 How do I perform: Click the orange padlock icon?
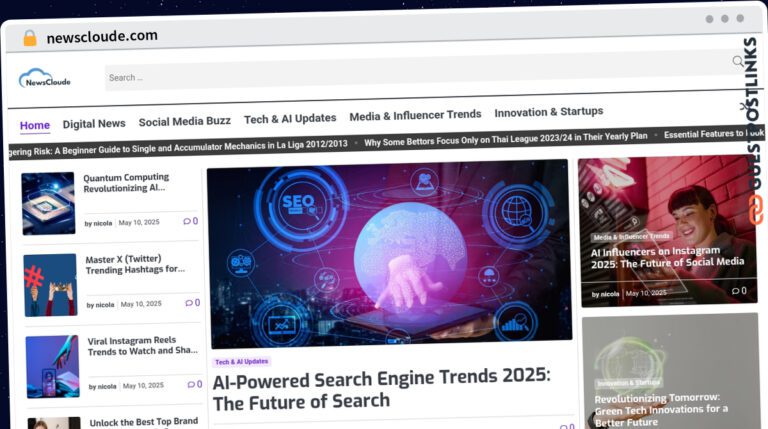click(x=30, y=38)
